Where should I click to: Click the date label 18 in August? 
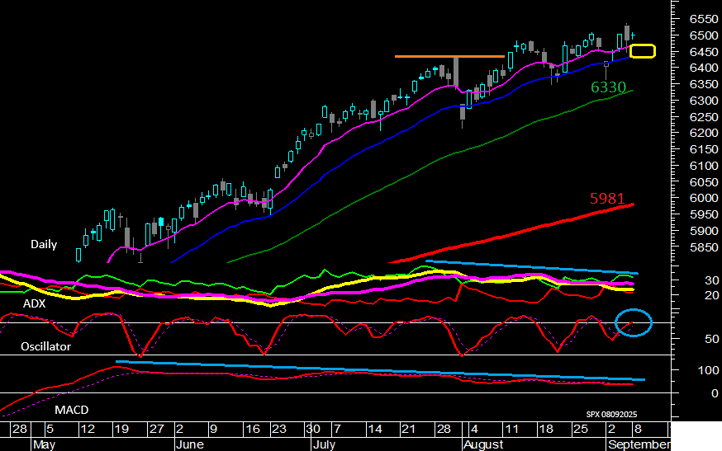pyautogui.click(x=546, y=429)
